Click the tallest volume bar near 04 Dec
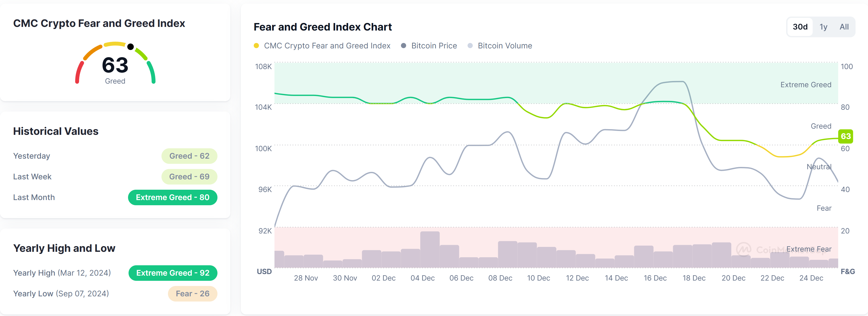The image size is (868, 316). pyautogui.click(x=430, y=249)
